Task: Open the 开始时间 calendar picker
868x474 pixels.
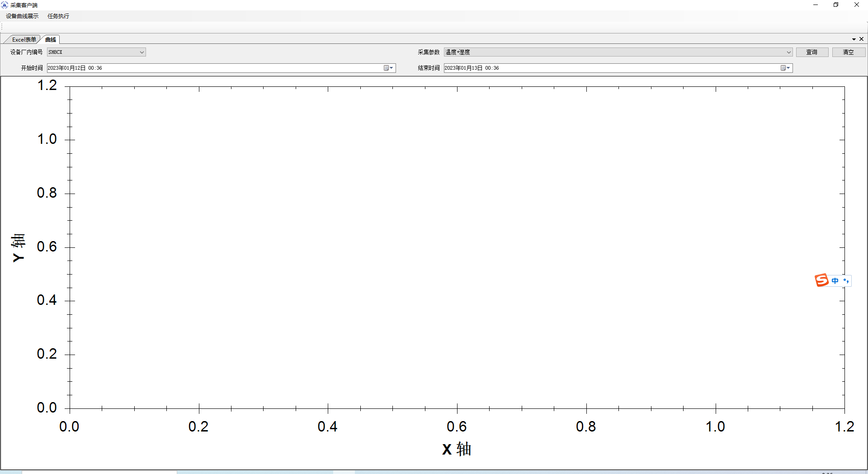Action: (388, 68)
